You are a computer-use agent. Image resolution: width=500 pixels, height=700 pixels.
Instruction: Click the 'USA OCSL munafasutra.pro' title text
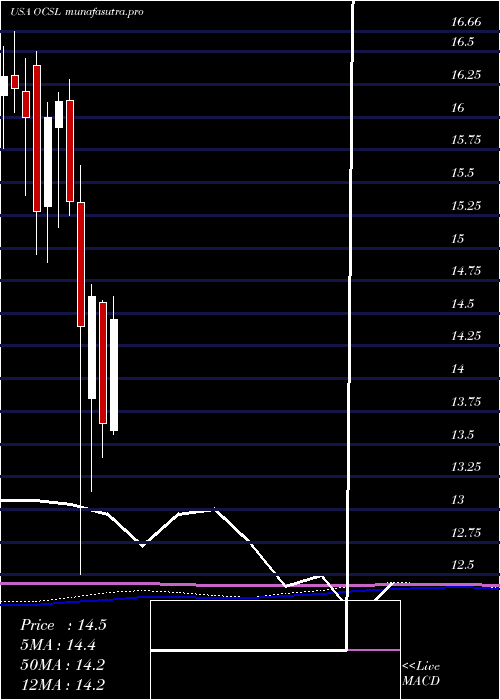tap(77, 12)
